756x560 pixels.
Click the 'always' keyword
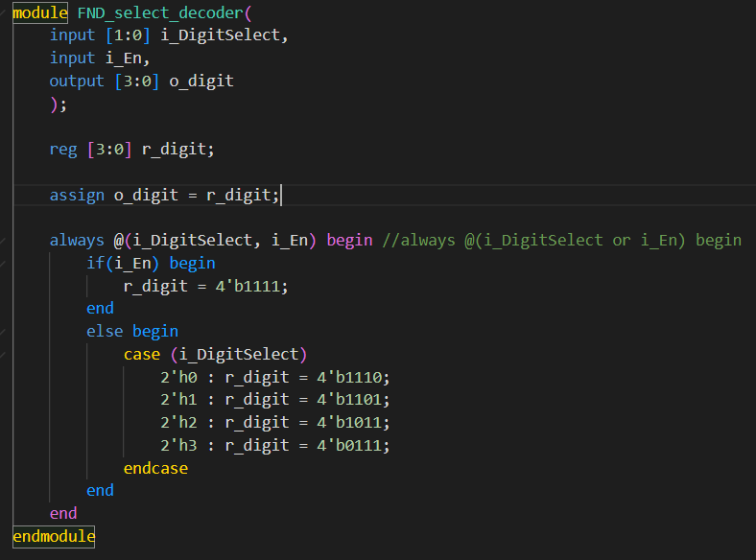tap(77, 241)
